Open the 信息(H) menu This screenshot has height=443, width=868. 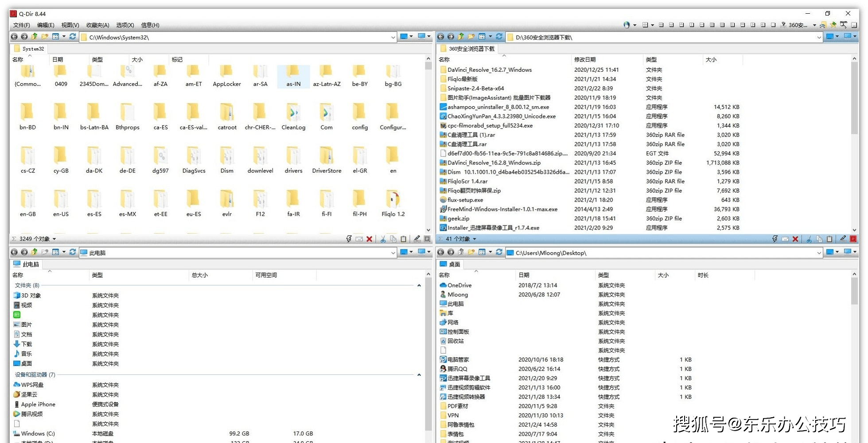pyautogui.click(x=150, y=25)
